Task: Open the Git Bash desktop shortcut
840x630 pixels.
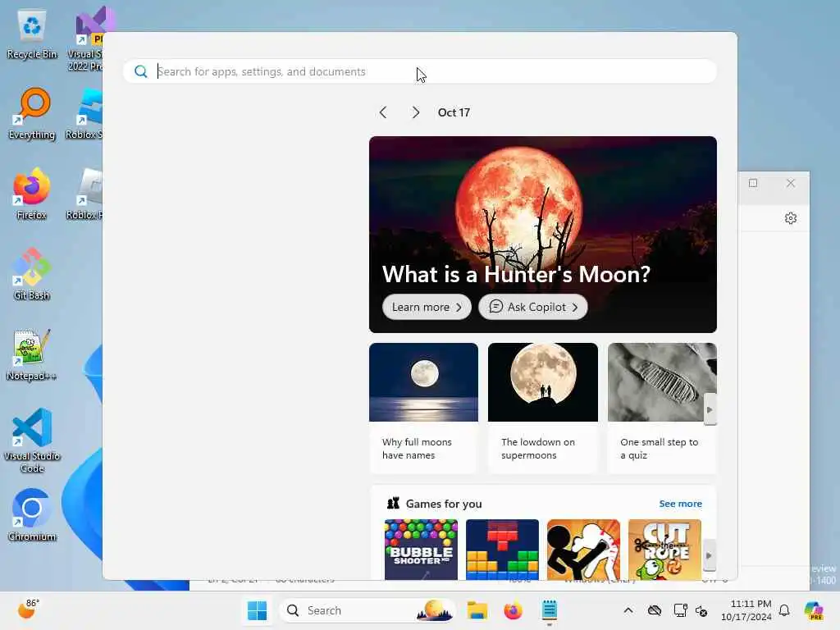Action: 32,274
